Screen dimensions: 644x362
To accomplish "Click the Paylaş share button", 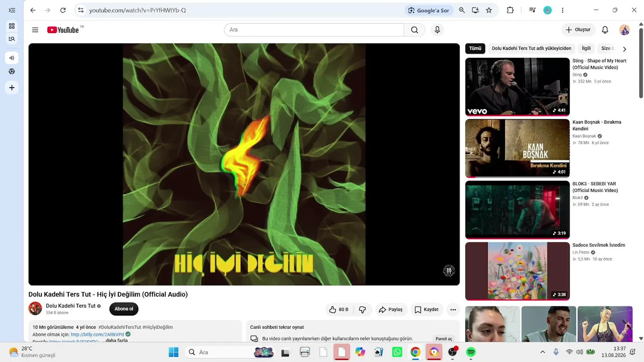I will click(390, 310).
